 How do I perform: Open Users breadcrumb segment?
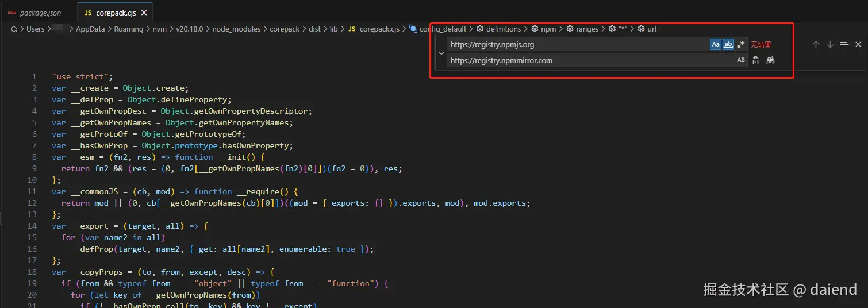(36, 29)
